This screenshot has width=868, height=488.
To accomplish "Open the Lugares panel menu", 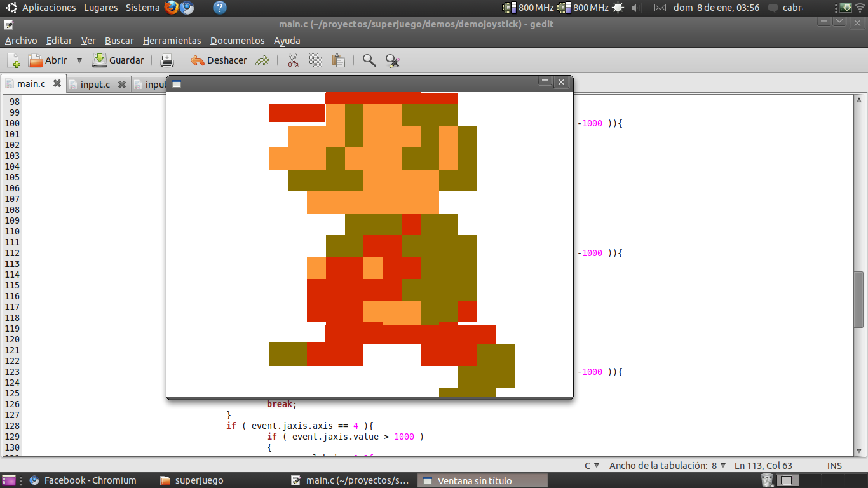I will click(x=100, y=8).
